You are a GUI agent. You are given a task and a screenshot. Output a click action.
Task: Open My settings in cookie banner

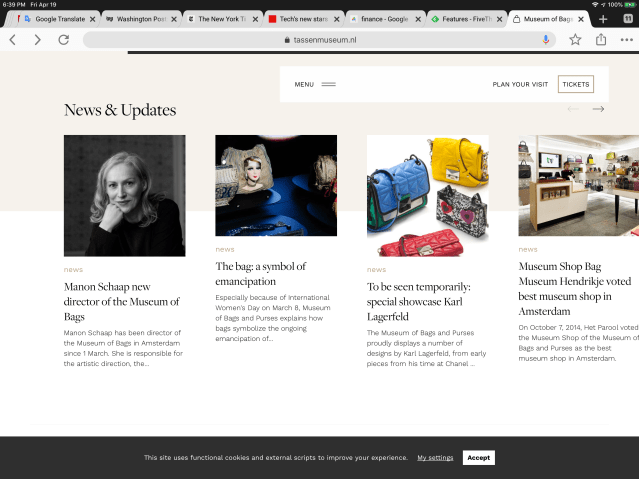pos(435,457)
